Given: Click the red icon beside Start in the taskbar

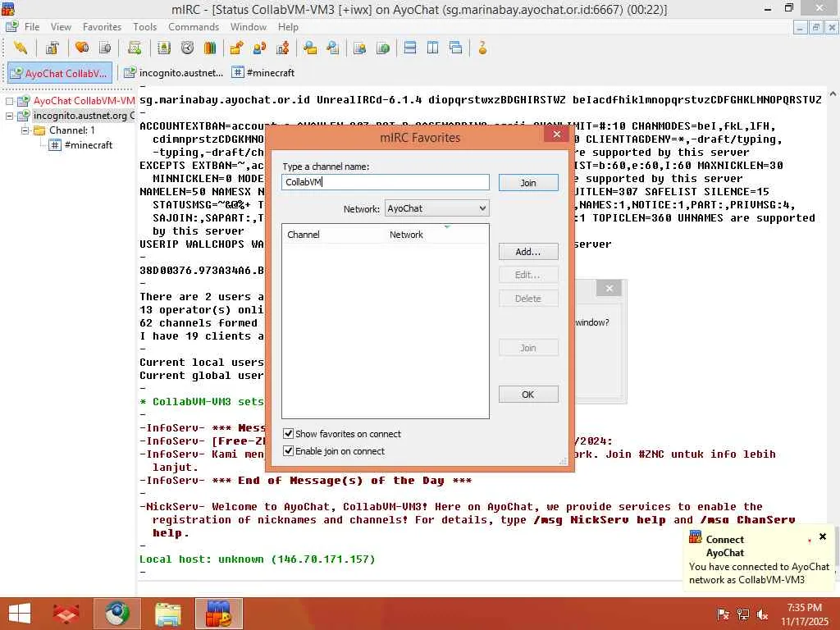Looking at the screenshot, I should tap(66, 614).
